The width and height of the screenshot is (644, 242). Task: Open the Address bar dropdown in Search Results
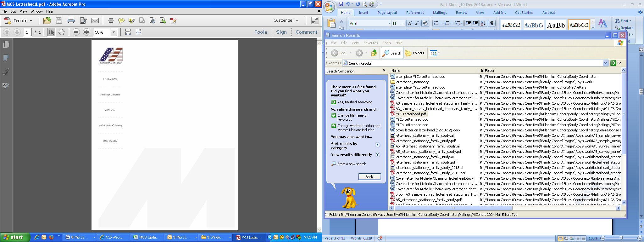tap(606, 63)
